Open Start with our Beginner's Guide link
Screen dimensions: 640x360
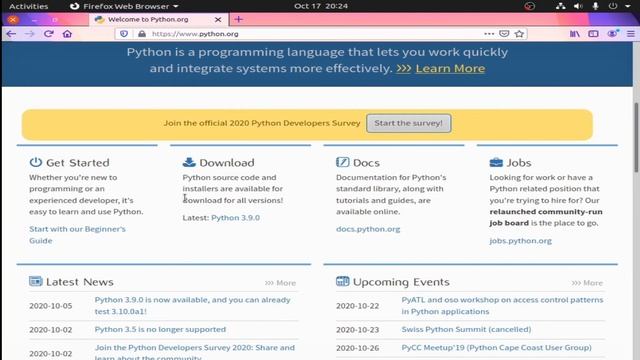pos(77,235)
